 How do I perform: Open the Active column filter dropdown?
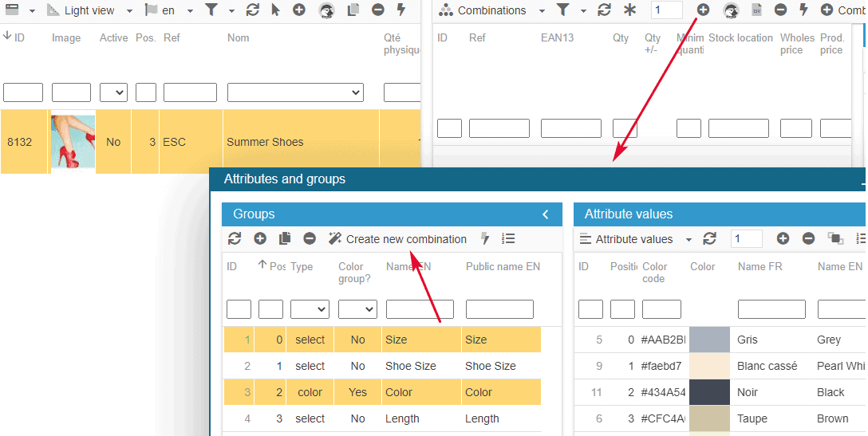click(x=113, y=92)
